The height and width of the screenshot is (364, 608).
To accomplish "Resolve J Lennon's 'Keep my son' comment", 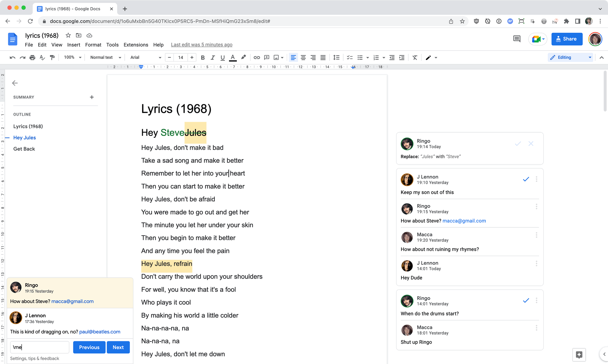I will (526, 179).
